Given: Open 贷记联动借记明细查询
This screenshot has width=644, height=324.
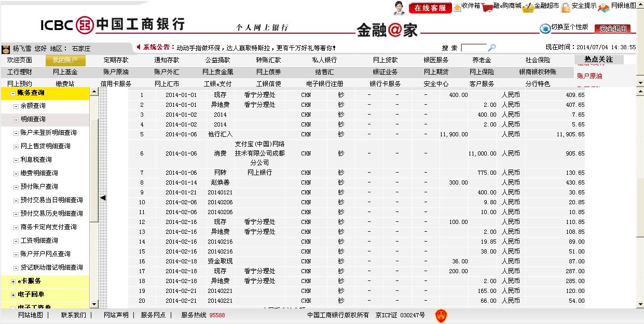Looking at the screenshot, I should 51,267.
